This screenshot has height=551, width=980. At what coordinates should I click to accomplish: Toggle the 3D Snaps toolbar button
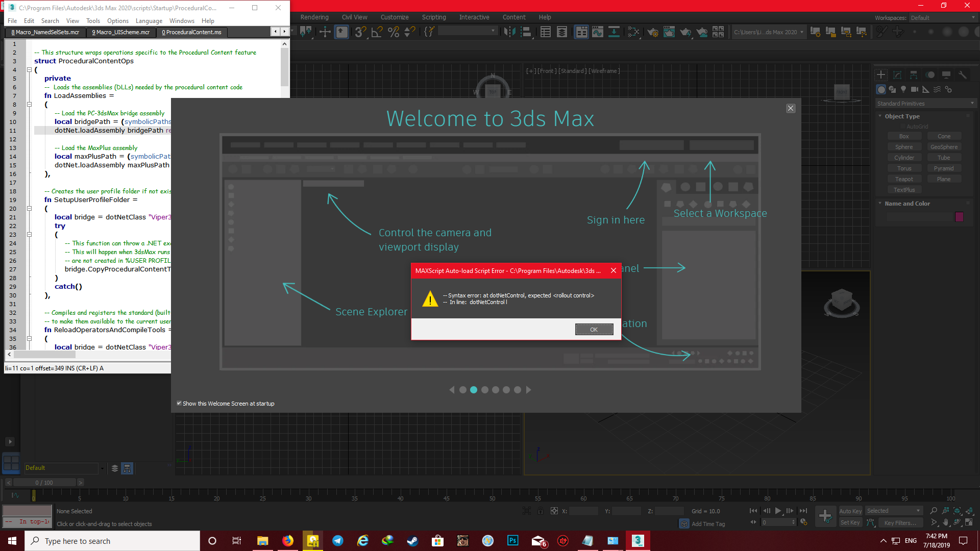pos(360,32)
